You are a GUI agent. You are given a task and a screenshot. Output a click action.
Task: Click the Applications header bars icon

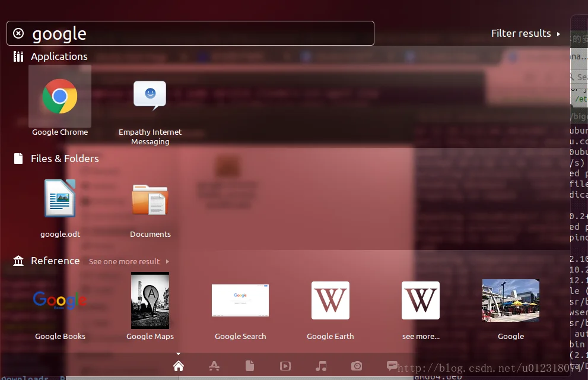click(x=18, y=56)
